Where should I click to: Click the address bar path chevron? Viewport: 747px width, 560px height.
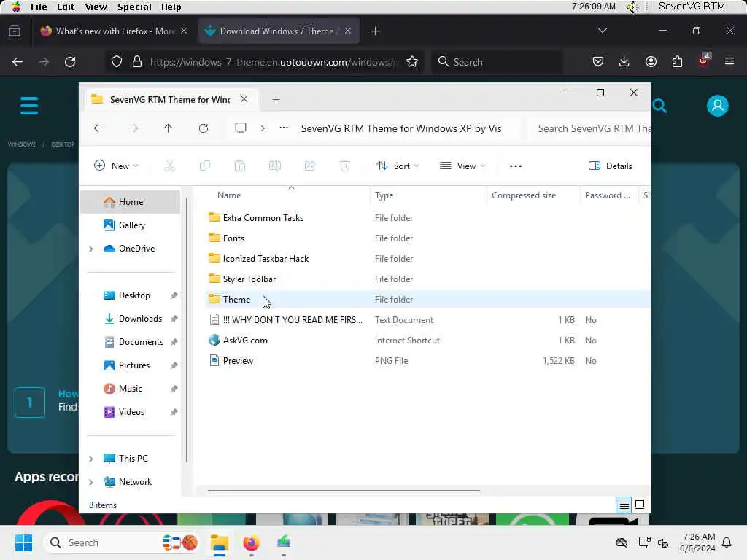[x=263, y=128]
